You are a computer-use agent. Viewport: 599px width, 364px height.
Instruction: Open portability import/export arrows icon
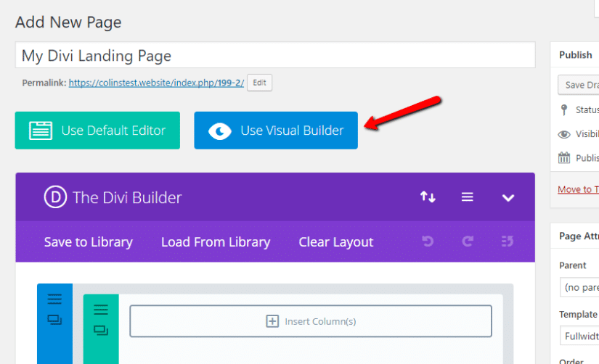coord(428,197)
